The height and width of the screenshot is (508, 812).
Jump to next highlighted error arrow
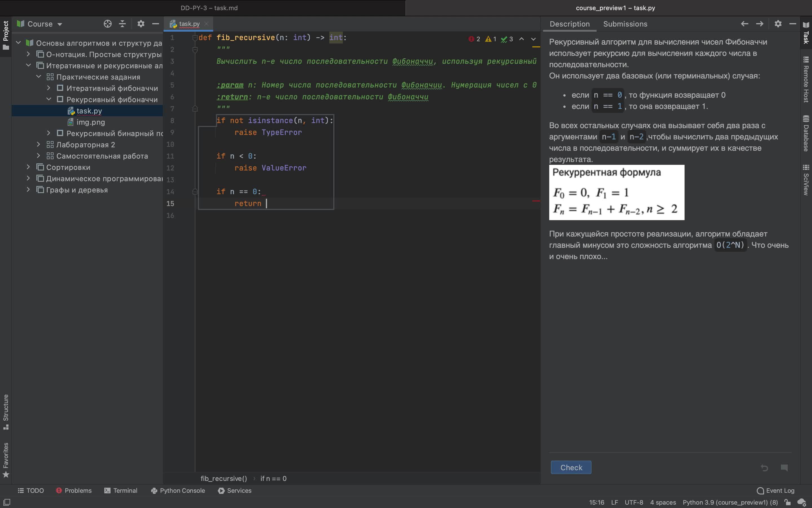pos(533,39)
